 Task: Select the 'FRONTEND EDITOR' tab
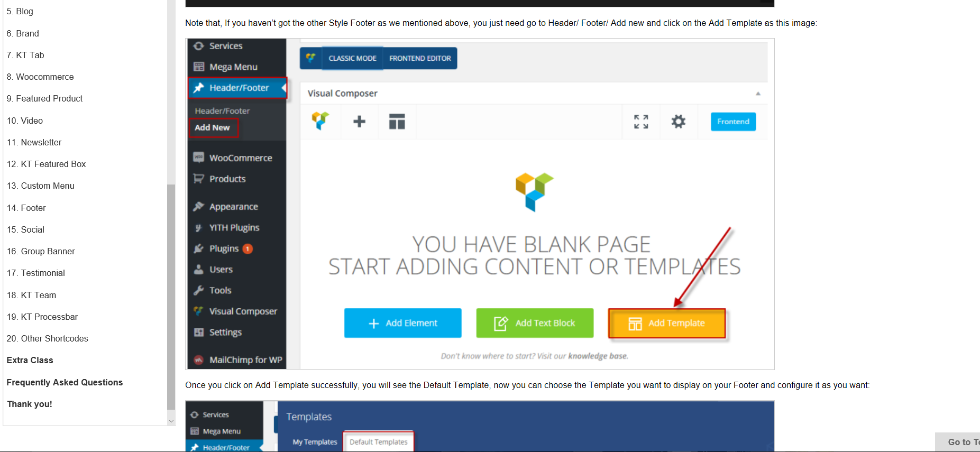(x=420, y=58)
